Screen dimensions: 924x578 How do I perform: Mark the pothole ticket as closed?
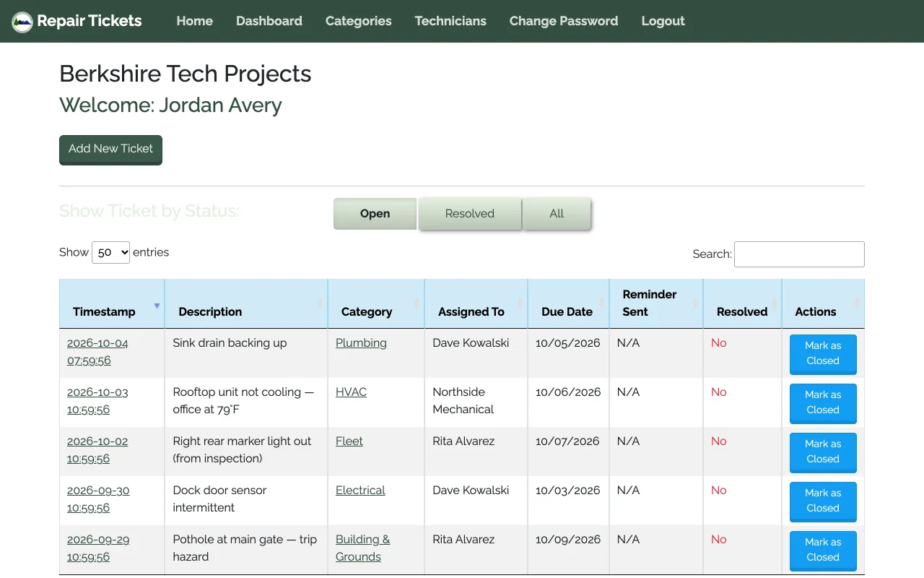[x=823, y=551]
